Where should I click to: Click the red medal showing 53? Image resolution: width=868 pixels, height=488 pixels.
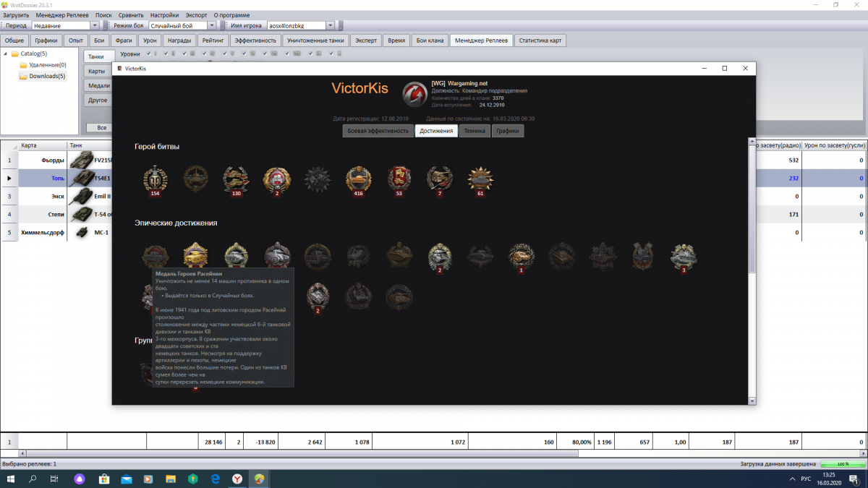click(399, 179)
